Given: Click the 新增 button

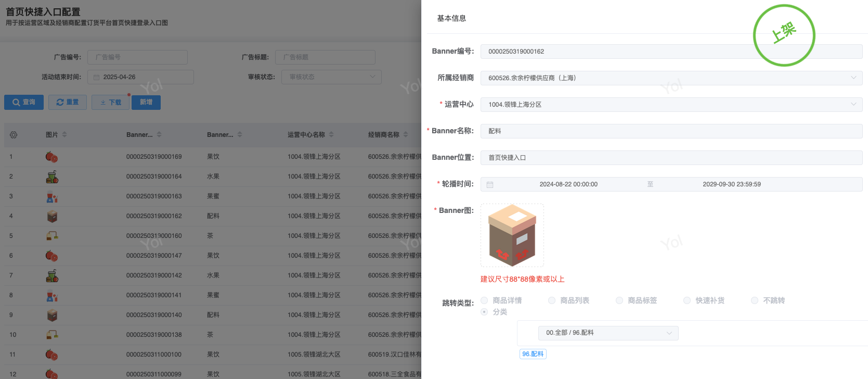Looking at the screenshot, I should [x=146, y=103].
